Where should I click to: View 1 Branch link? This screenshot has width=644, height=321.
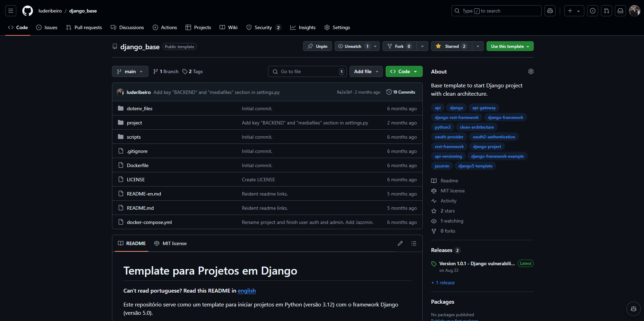[x=166, y=71]
